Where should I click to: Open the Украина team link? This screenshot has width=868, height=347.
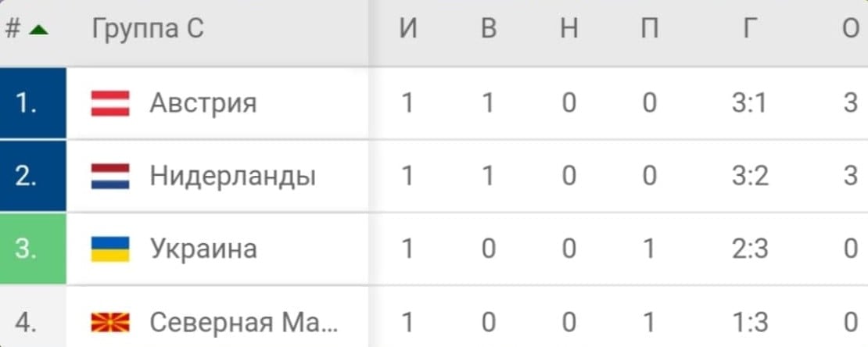click(x=203, y=249)
